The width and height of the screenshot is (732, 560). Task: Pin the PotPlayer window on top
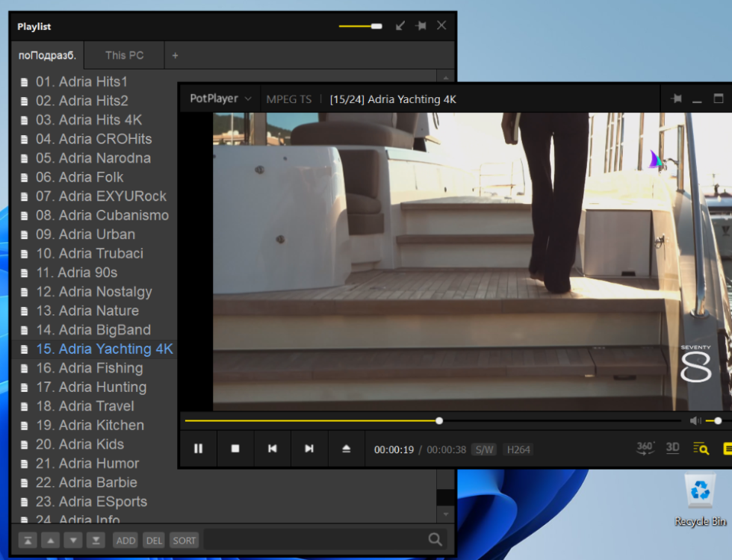676,99
